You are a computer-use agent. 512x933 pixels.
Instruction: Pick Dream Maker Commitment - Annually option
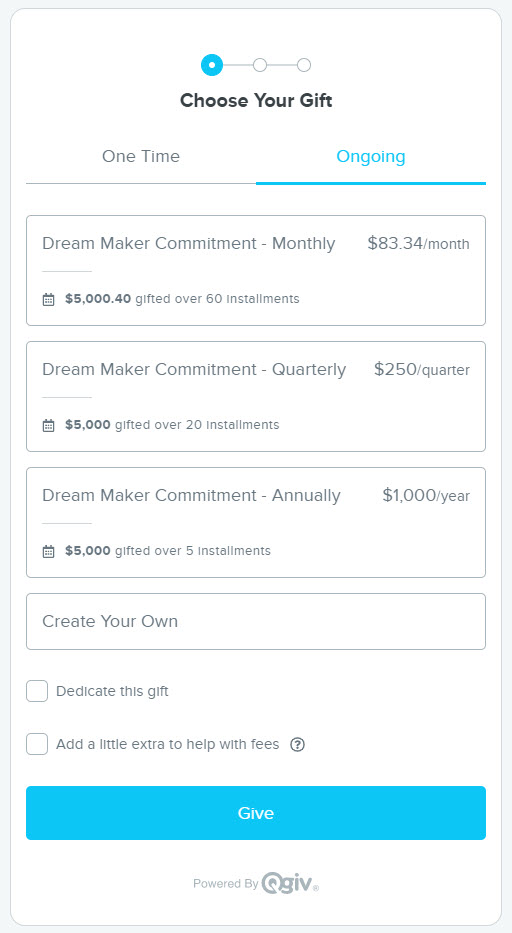(256, 522)
